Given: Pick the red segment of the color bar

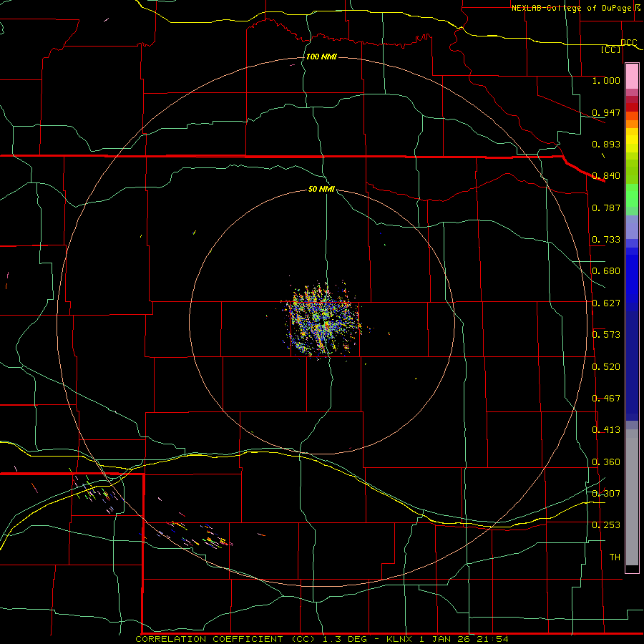Looking at the screenshot, I should point(632,107).
